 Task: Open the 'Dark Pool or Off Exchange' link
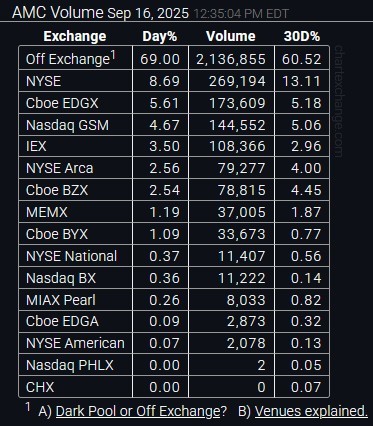(x=138, y=411)
